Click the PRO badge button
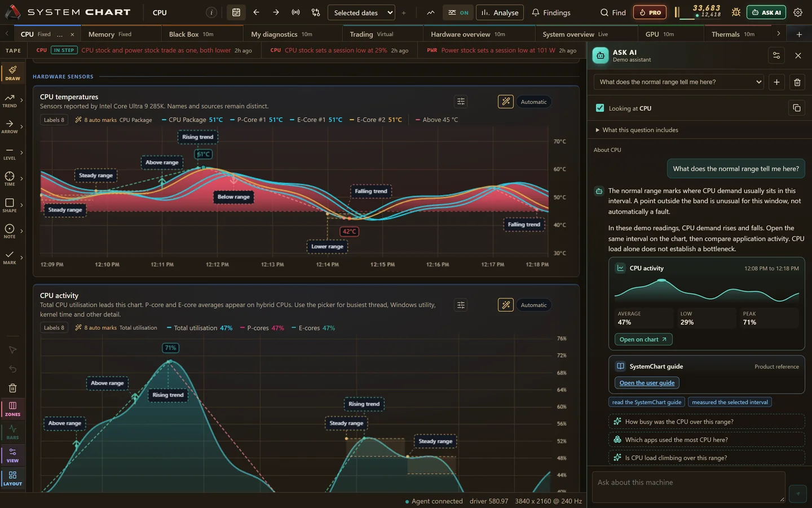 click(650, 12)
